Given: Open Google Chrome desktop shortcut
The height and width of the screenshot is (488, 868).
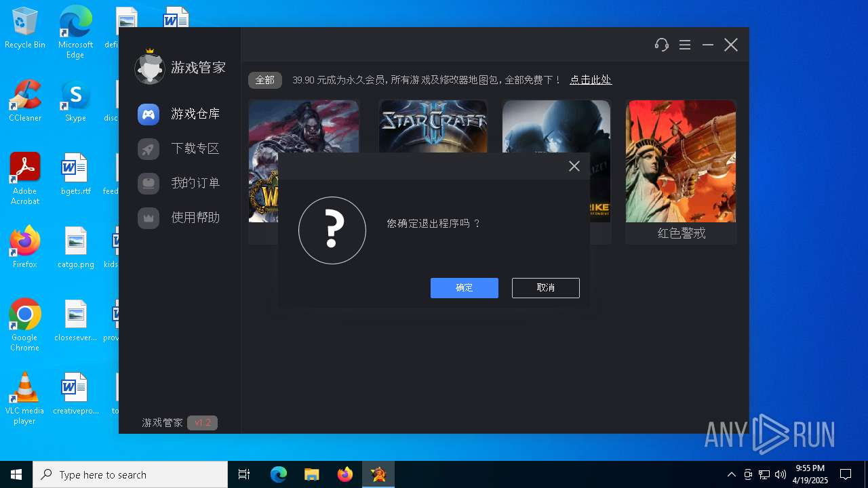Looking at the screenshot, I should pos(25,325).
